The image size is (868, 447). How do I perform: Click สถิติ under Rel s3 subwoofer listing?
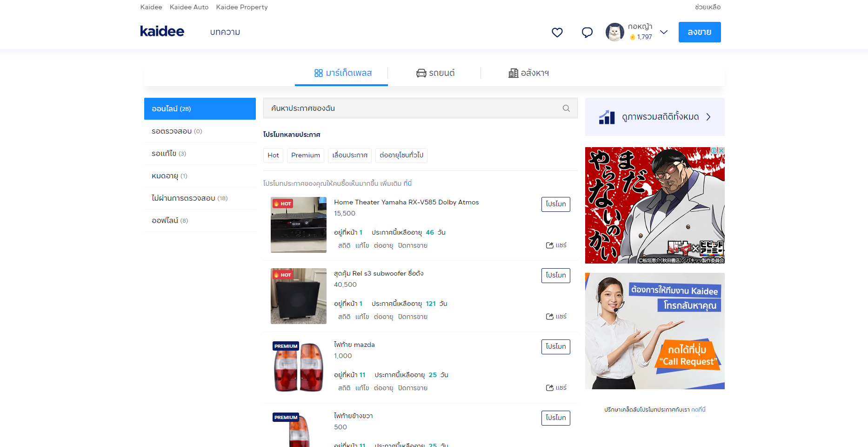[344, 317]
